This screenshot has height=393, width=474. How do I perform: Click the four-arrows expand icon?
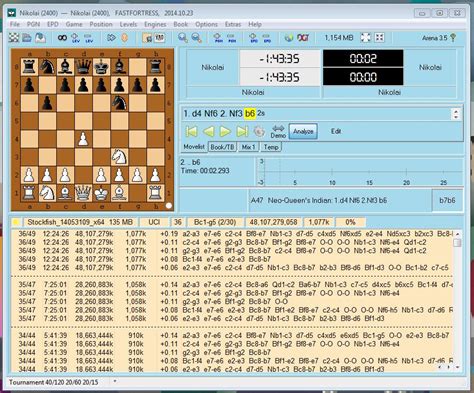pyautogui.click(x=366, y=38)
